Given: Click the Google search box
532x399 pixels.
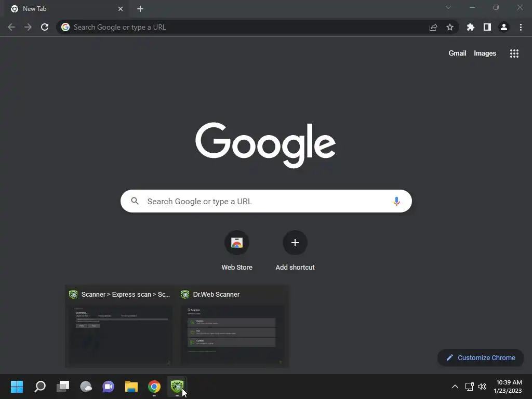Looking at the screenshot, I should click(266, 201).
